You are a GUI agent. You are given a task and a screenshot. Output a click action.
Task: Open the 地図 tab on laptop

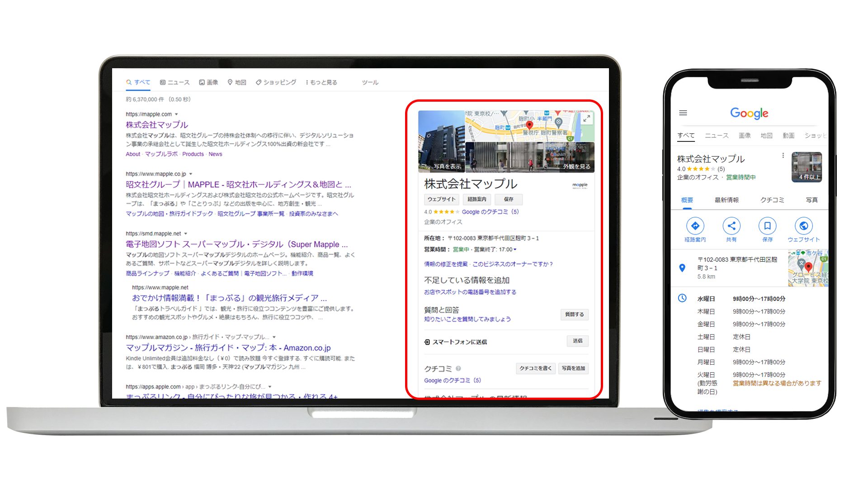click(x=237, y=82)
